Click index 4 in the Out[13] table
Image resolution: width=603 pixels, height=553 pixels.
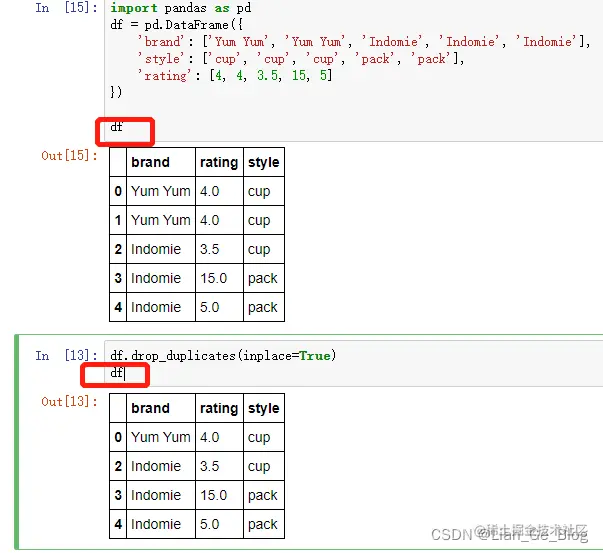[x=118, y=524]
